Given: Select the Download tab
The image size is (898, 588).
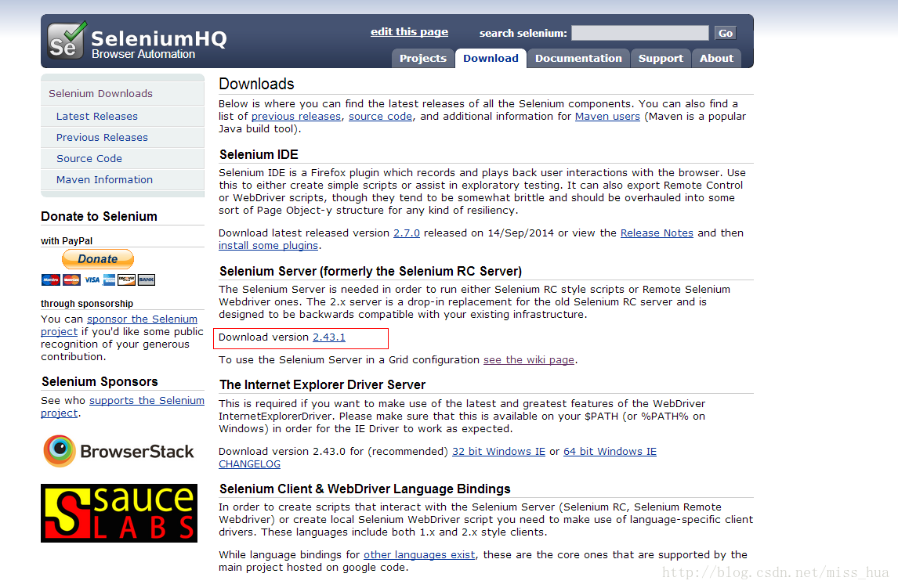Looking at the screenshot, I should click(491, 59).
